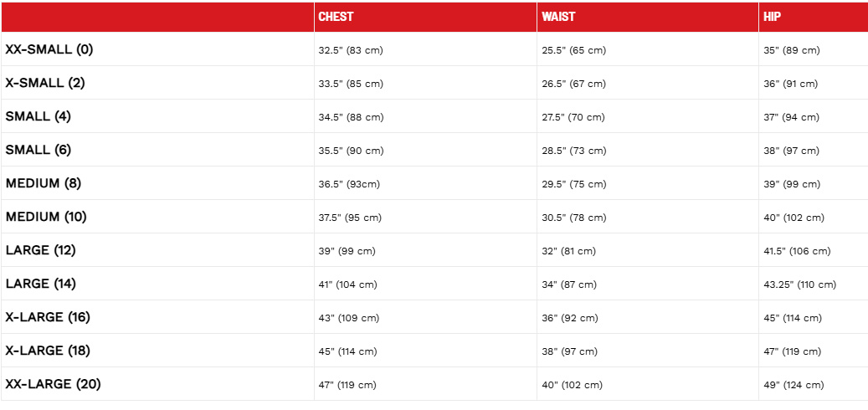Select the MEDIUM (10) size row label

[x=46, y=217]
